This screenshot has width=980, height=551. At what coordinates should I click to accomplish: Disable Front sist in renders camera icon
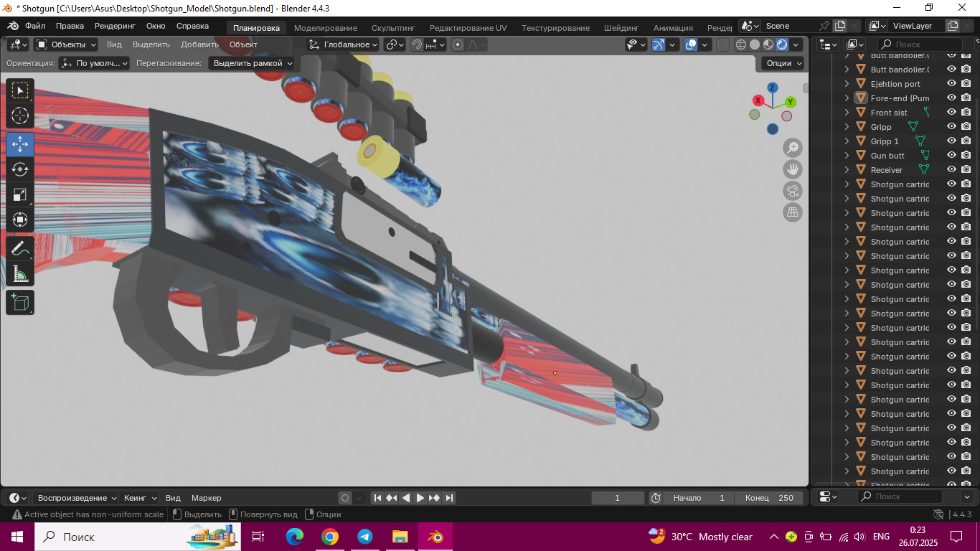[966, 113]
